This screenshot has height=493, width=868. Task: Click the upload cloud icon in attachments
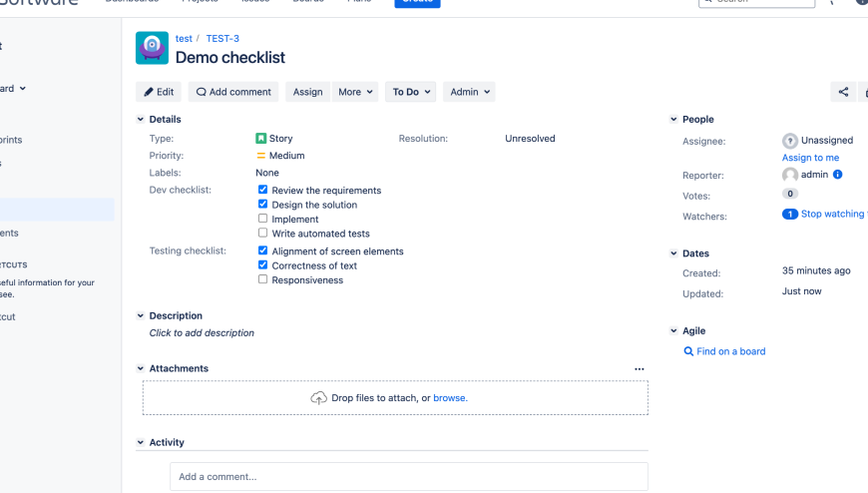(x=318, y=398)
